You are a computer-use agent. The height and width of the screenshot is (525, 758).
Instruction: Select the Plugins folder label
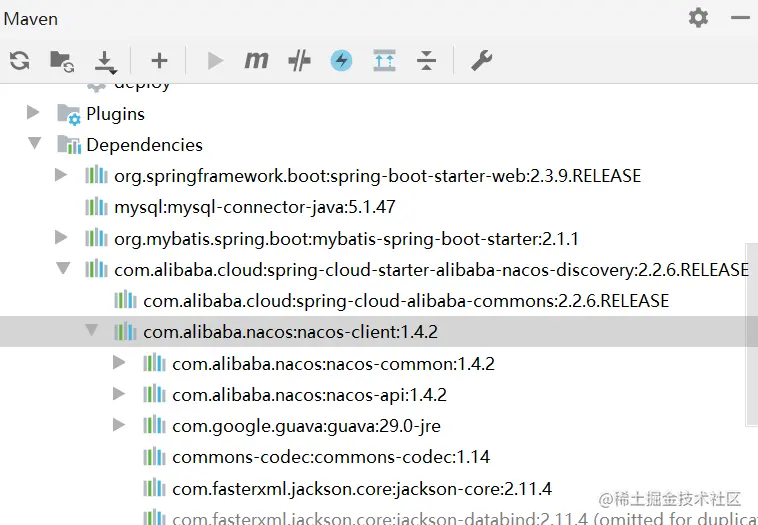point(115,114)
